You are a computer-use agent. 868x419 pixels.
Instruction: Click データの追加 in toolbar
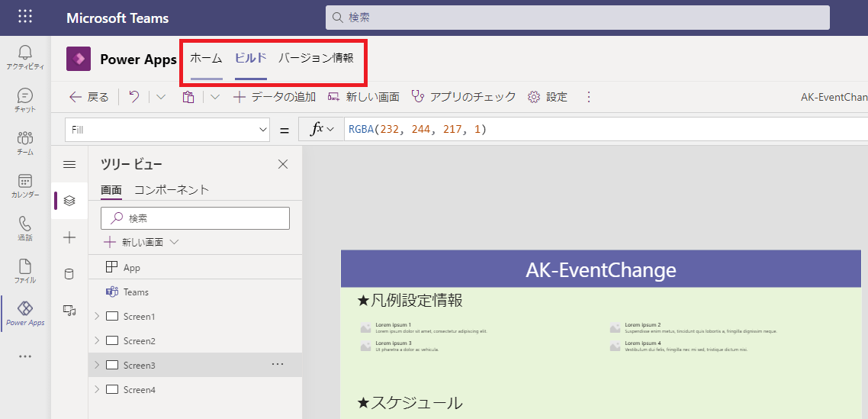pos(275,97)
